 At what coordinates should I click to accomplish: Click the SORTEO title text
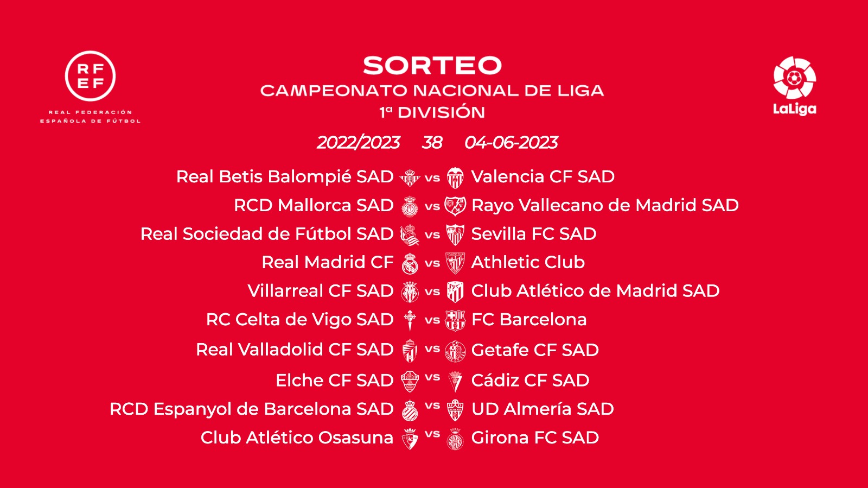coord(432,66)
